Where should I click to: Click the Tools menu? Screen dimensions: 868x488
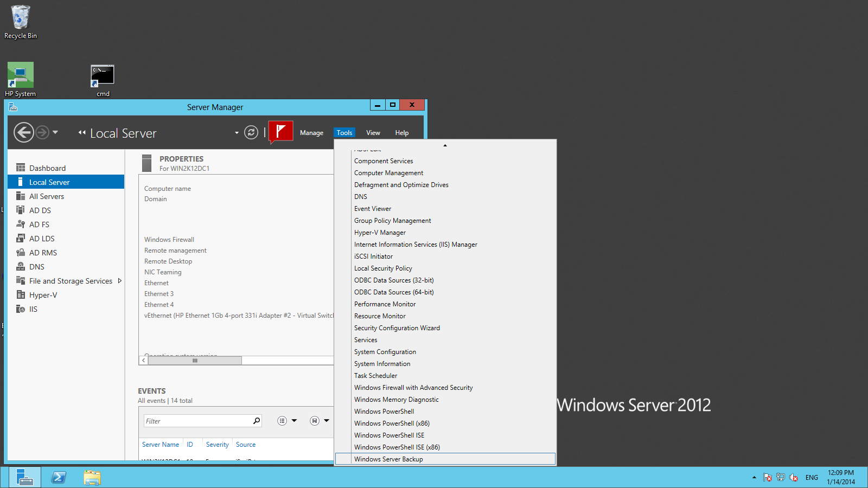[x=344, y=133]
